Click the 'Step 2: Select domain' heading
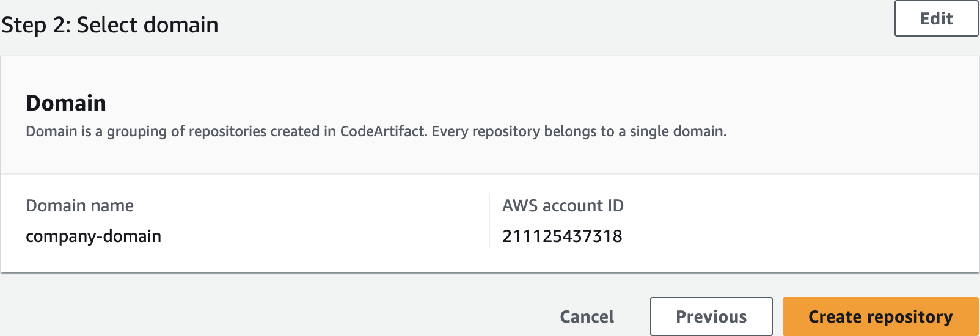This screenshot has width=980, height=336. (110, 25)
